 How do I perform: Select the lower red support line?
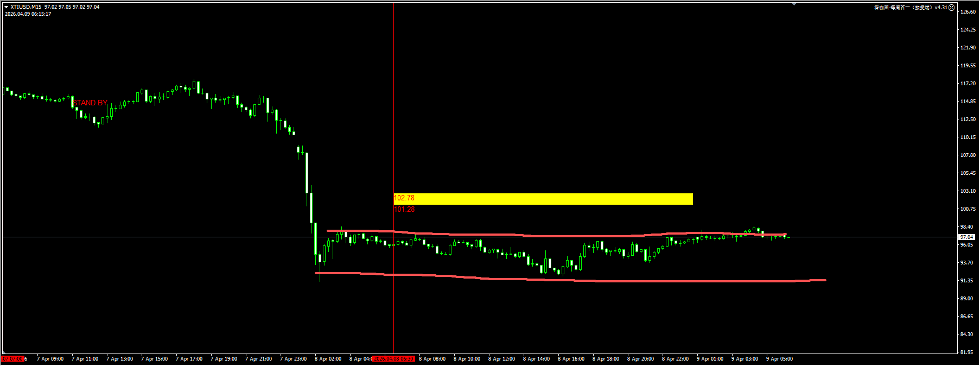543,280
